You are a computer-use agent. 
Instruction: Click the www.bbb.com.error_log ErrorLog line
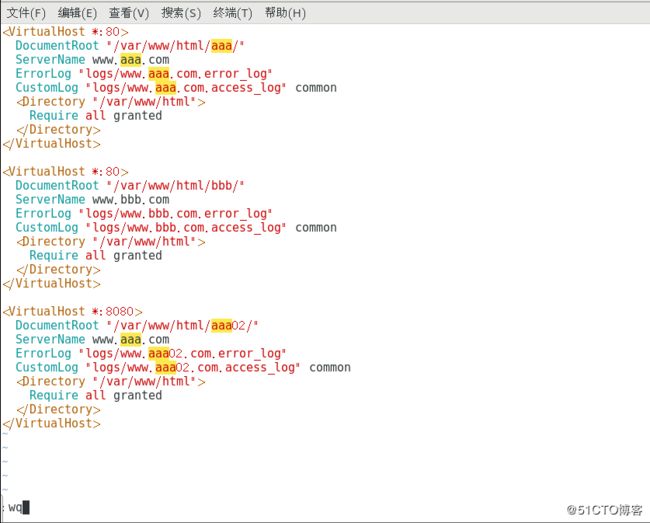pos(143,214)
